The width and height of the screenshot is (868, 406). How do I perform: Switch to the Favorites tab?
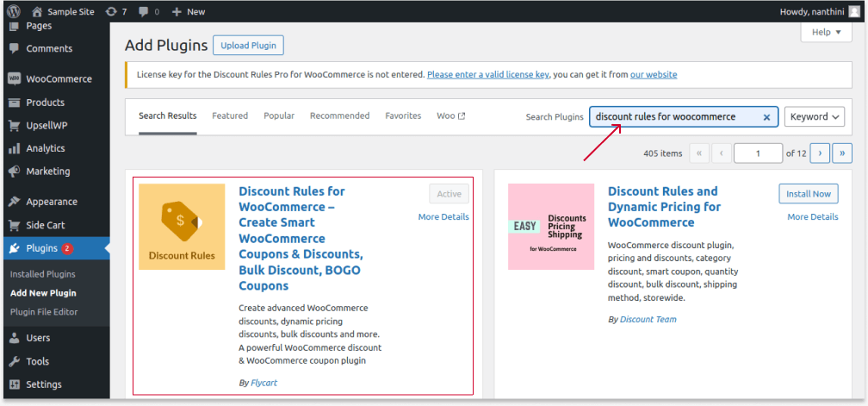[x=403, y=116]
